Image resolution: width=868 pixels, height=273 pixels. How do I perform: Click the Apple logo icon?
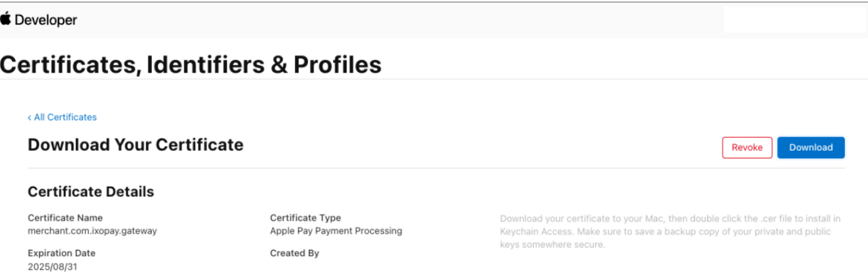click(6, 19)
